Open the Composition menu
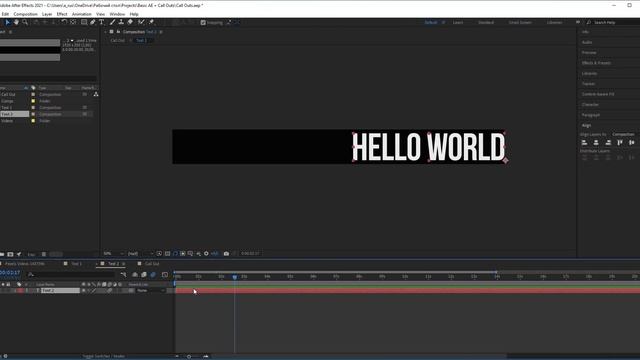 click(25, 14)
